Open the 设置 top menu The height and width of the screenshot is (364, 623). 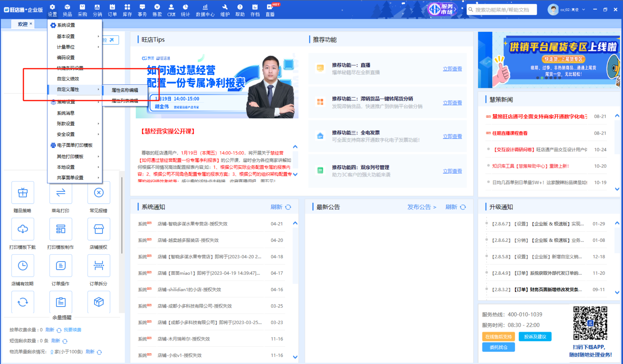pyautogui.click(x=52, y=10)
